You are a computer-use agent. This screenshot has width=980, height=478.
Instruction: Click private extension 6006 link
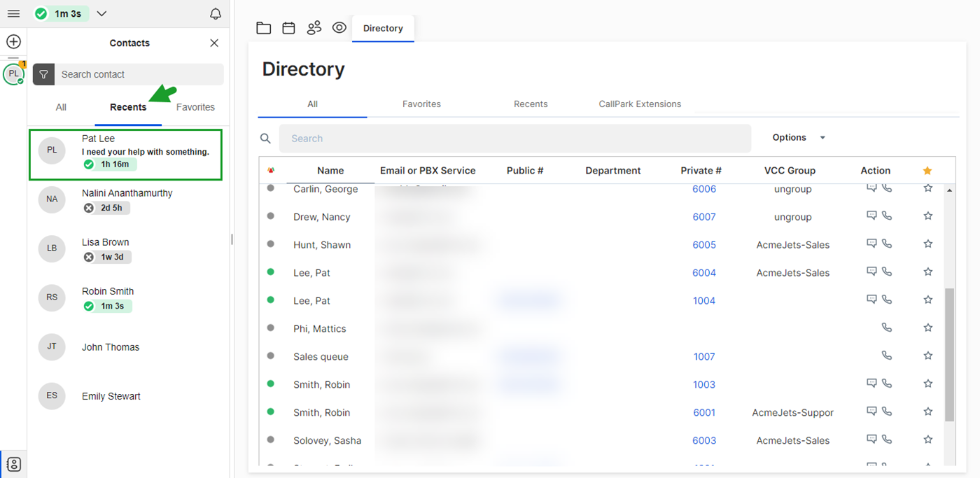704,189
